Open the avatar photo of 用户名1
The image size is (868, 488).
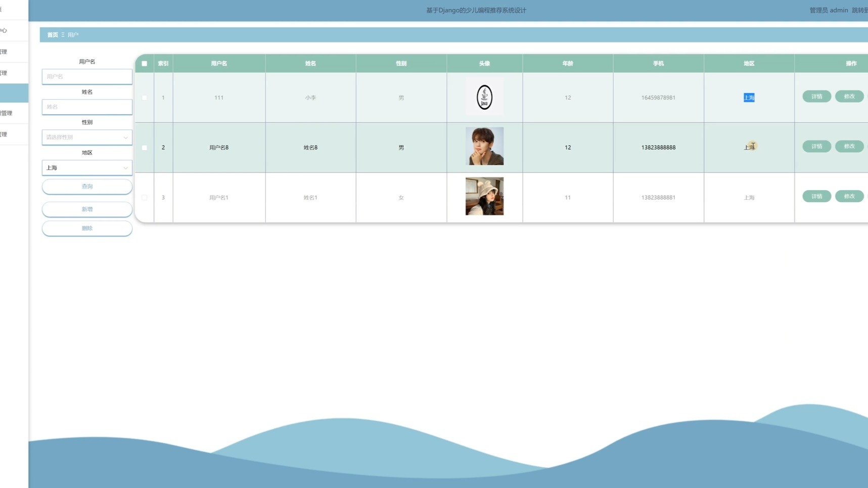(x=484, y=196)
